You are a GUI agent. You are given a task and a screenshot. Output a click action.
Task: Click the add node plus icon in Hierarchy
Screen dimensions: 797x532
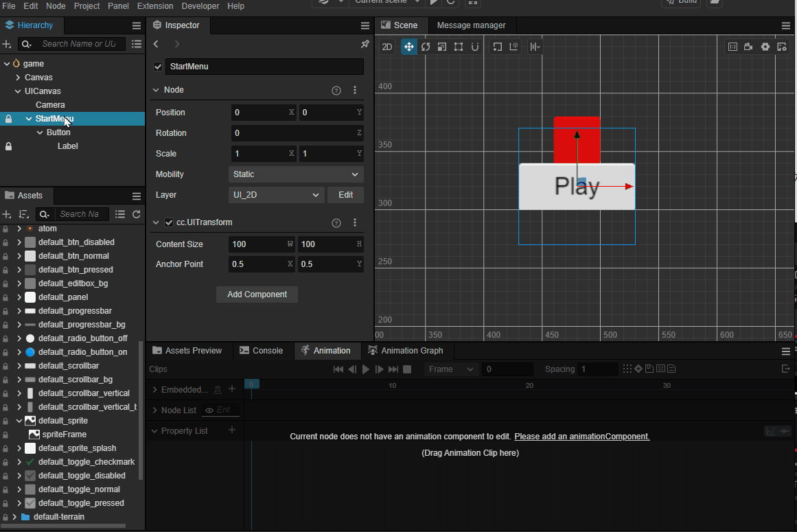[7, 44]
